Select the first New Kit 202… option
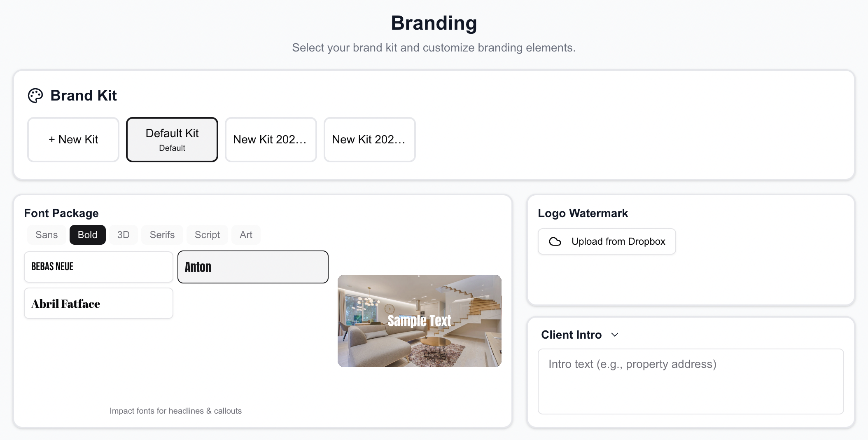 point(271,140)
